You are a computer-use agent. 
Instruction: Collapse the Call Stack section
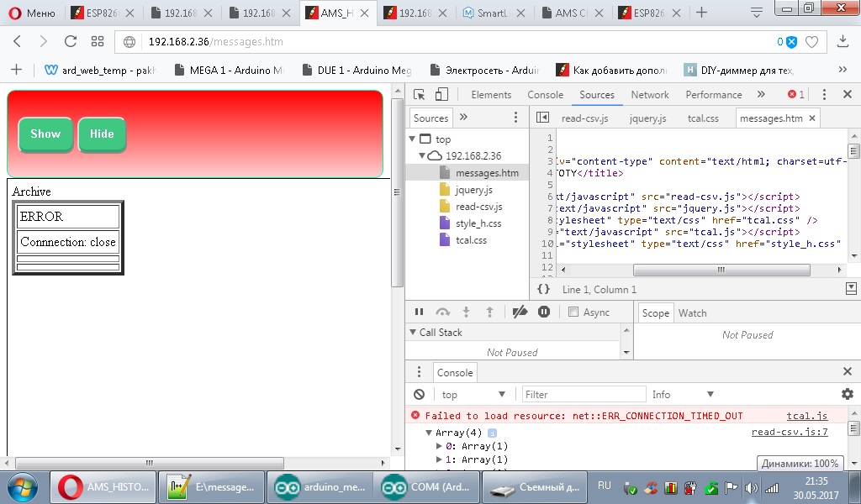click(413, 333)
